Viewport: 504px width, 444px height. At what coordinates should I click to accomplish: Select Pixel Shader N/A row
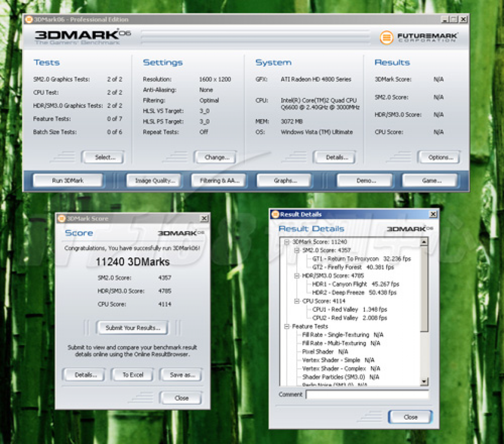325,352
